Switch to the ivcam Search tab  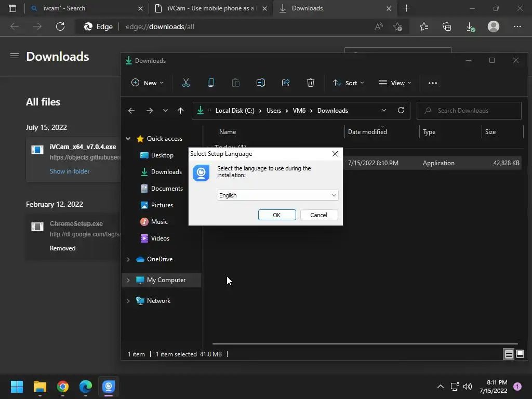click(x=87, y=8)
